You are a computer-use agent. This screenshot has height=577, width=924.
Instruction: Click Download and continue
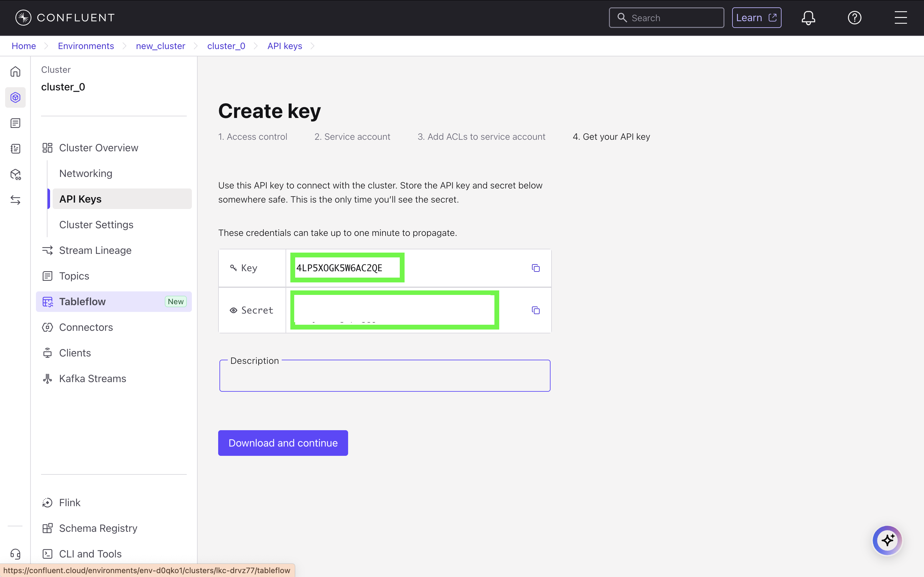click(283, 443)
